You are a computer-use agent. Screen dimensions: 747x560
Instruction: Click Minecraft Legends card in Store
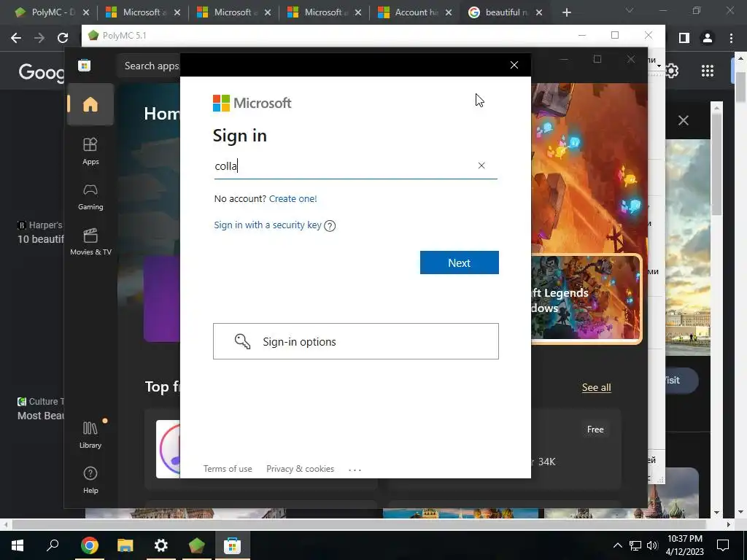pos(586,298)
